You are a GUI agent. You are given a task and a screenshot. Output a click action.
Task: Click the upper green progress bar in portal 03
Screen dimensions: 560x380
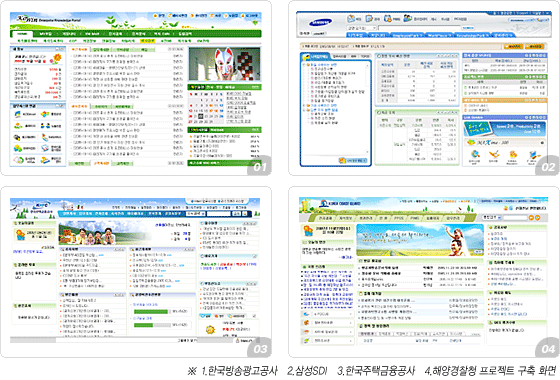[x=151, y=311]
